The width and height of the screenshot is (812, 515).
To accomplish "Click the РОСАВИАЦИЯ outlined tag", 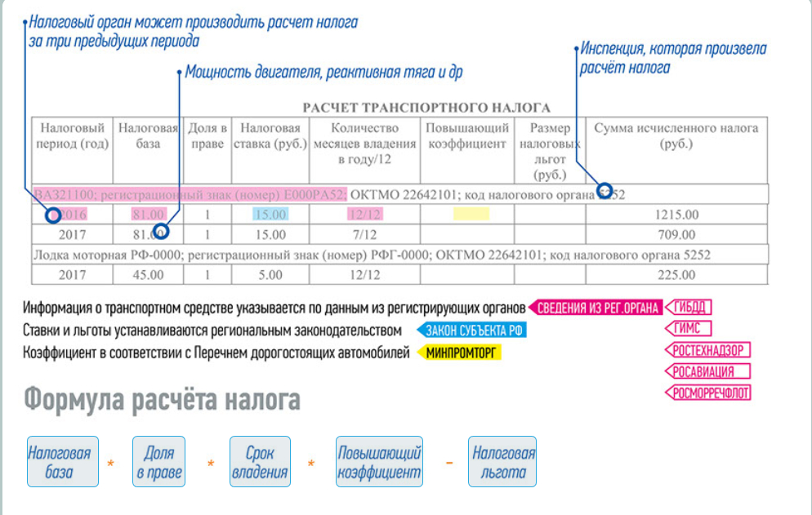I will [x=708, y=371].
